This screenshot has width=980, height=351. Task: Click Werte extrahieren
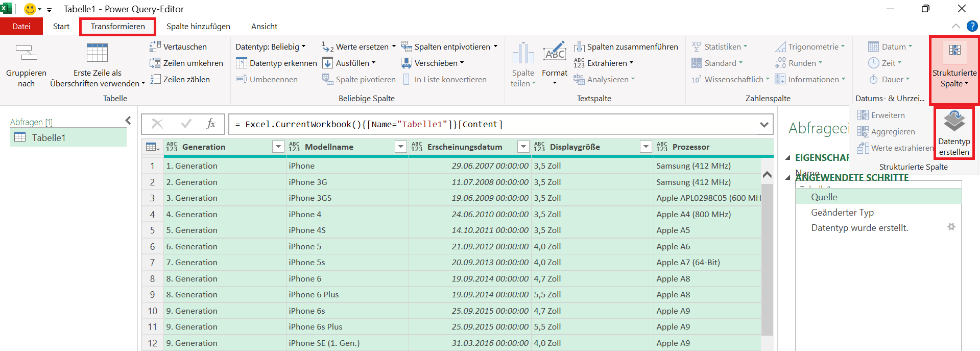(x=895, y=148)
